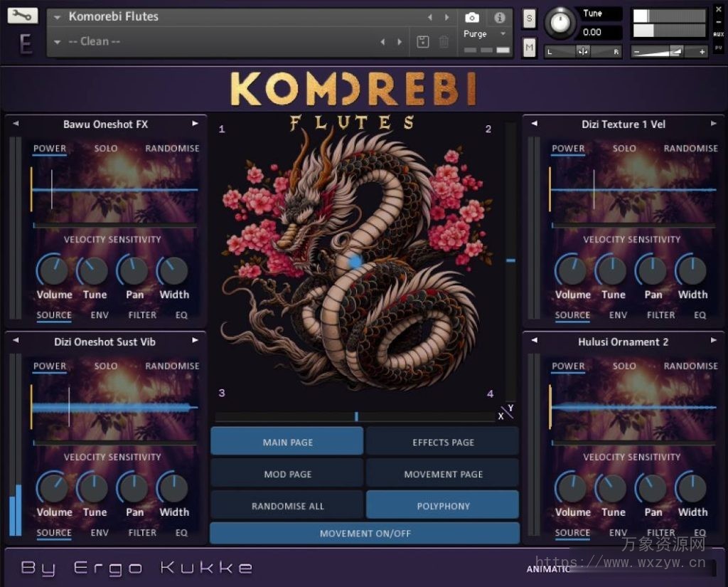Switch to the FILTER tab in Bawu panel

pyautogui.click(x=141, y=315)
